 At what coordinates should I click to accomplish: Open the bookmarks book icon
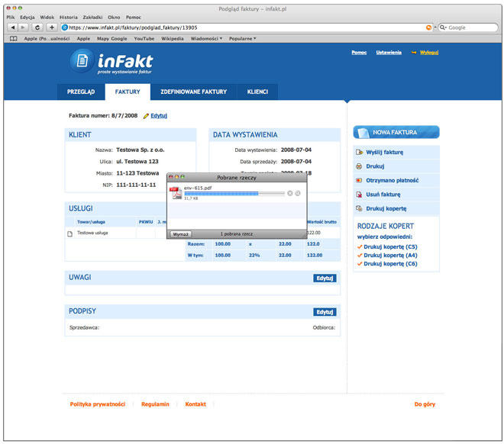click(x=14, y=38)
